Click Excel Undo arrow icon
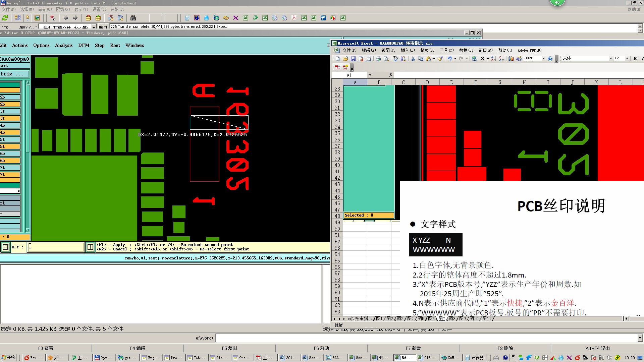 449,59
